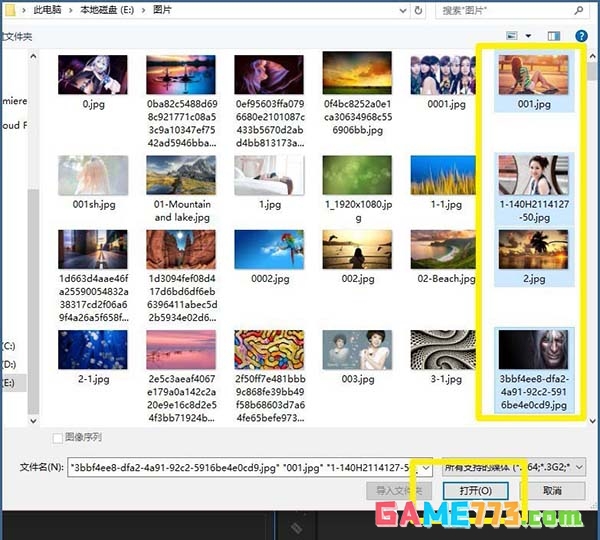The width and height of the screenshot is (600, 540).
Task: Click the Cancel (取消) button
Action: click(552, 491)
